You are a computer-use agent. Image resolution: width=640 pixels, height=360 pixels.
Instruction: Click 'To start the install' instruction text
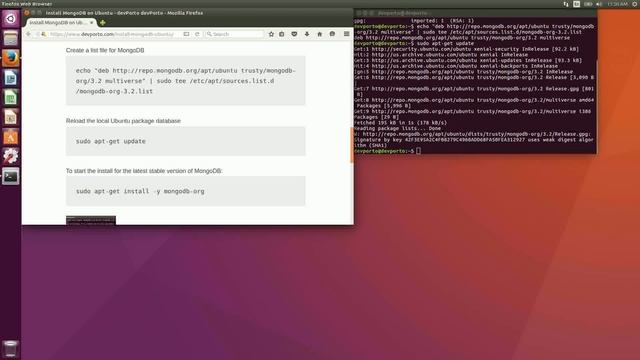pyautogui.click(x=144, y=171)
